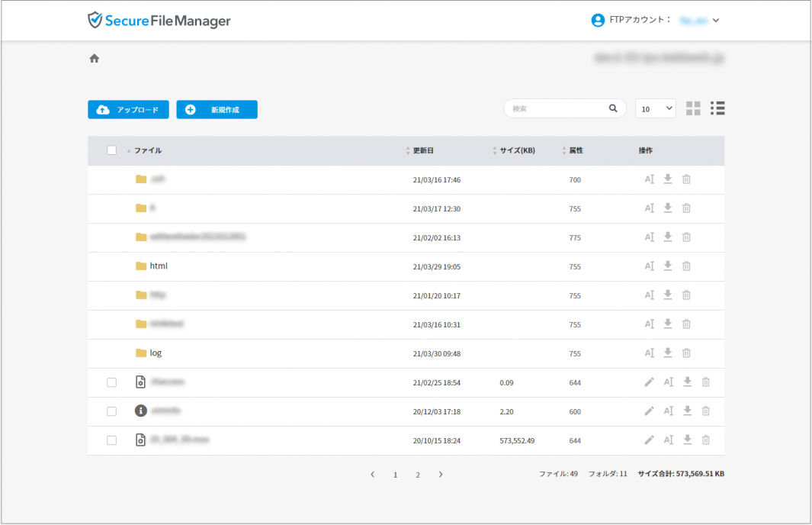Edit the 573,552.49 KB file with pencil icon
This screenshot has width=812, height=525.
pos(650,440)
